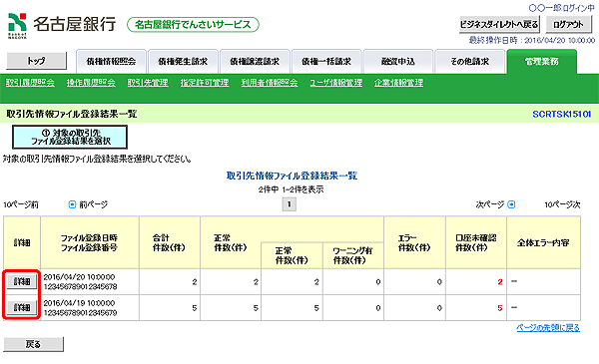
Task: Click ワーニング有件数(件) column header
Action: coord(353,255)
